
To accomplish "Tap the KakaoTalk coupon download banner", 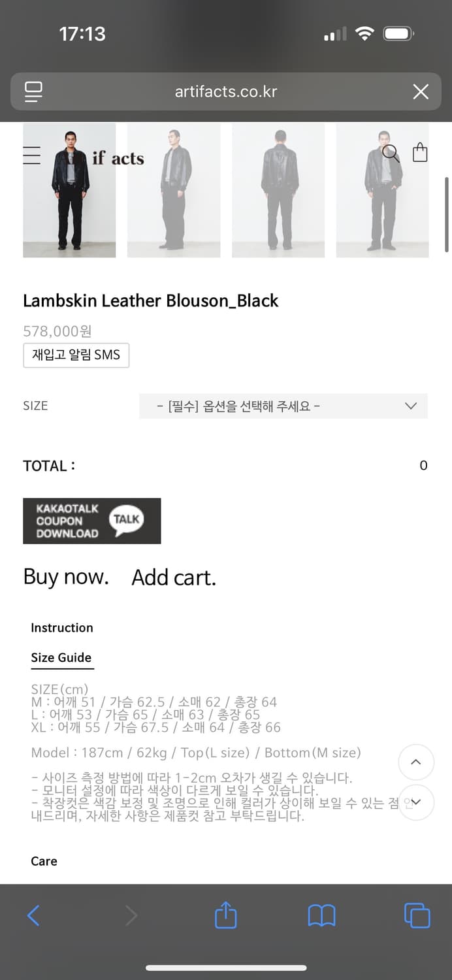I will [x=91, y=521].
